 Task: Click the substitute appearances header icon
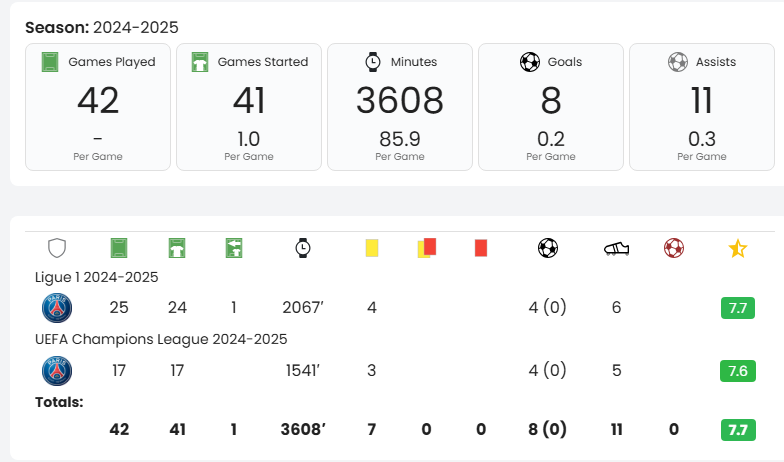click(234, 247)
